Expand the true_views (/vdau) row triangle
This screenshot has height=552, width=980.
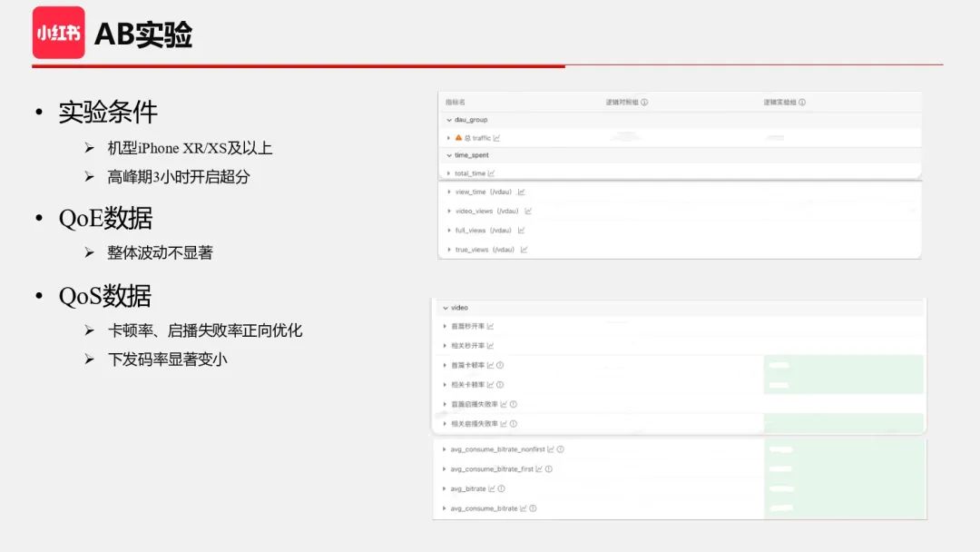point(449,250)
